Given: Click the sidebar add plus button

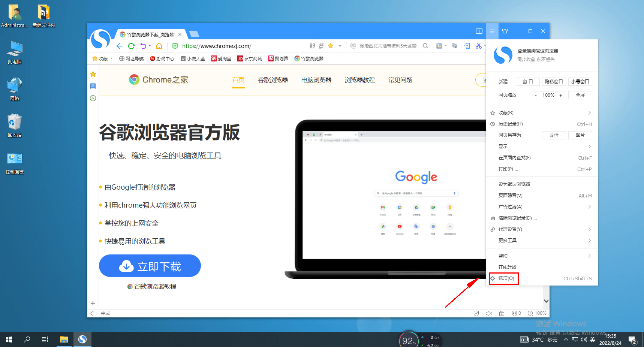Looking at the screenshot, I should pos(93,303).
